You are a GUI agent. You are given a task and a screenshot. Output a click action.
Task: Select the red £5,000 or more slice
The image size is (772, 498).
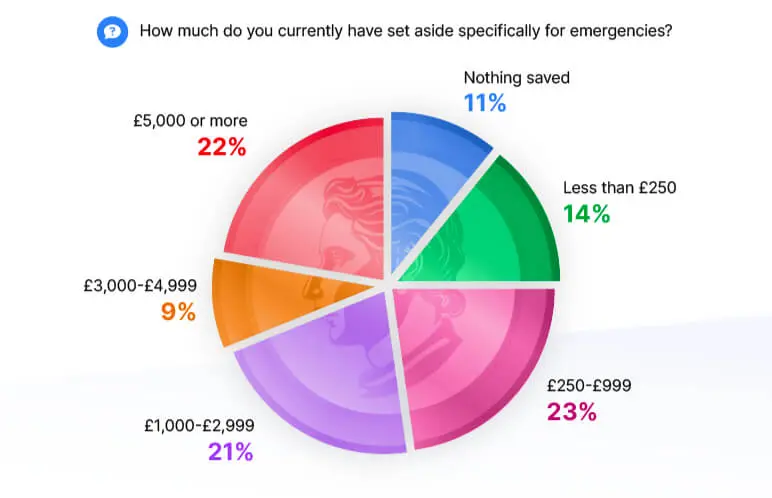click(x=310, y=200)
